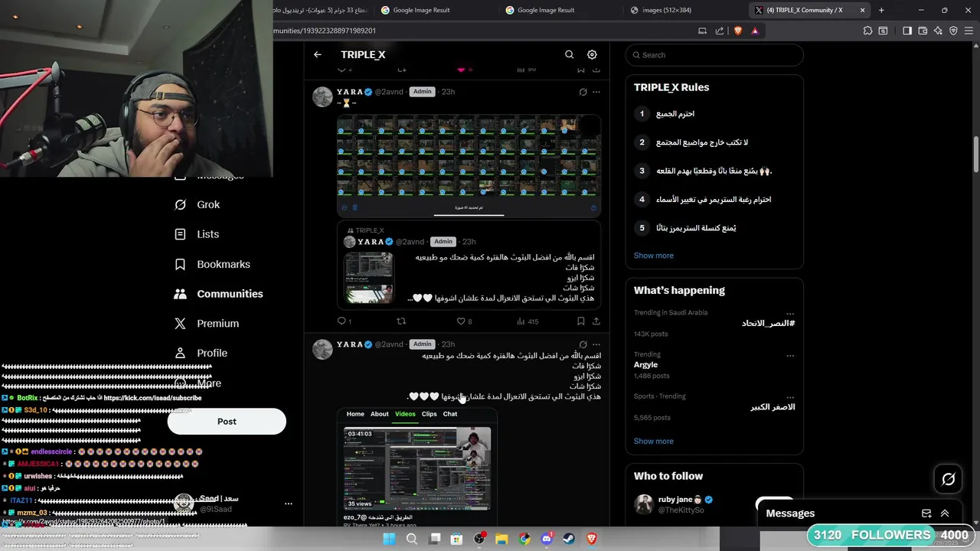This screenshot has height=551, width=980.
Task: Open more options for Argyle trend
Action: click(x=790, y=355)
